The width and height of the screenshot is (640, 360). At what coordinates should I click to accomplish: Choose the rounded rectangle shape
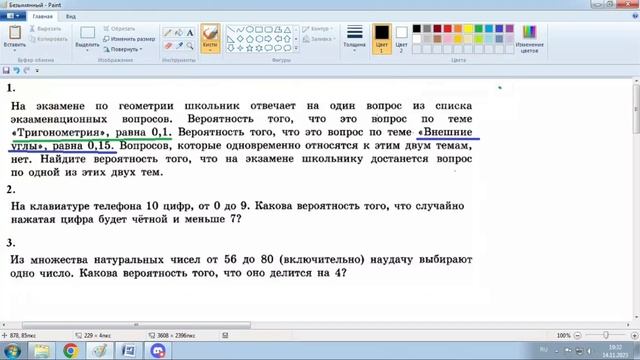click(x=268, y=30)
